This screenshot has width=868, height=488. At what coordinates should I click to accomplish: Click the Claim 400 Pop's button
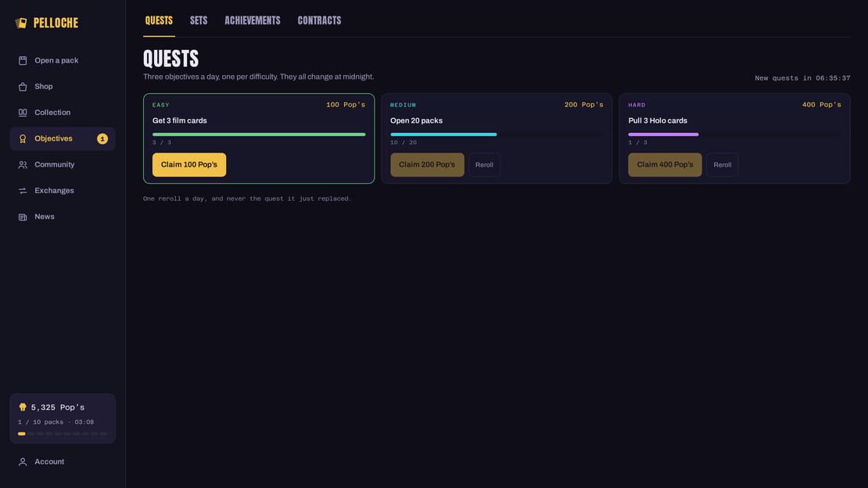coord(665,164)
